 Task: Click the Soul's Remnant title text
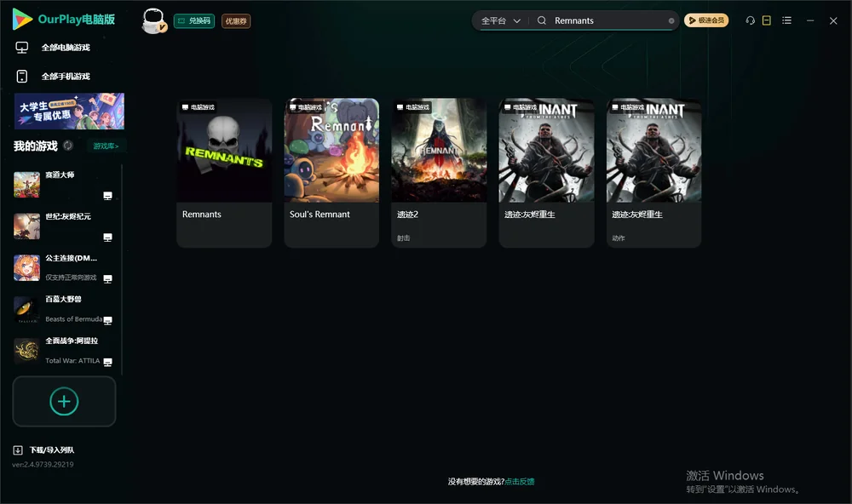pos(319,215)
